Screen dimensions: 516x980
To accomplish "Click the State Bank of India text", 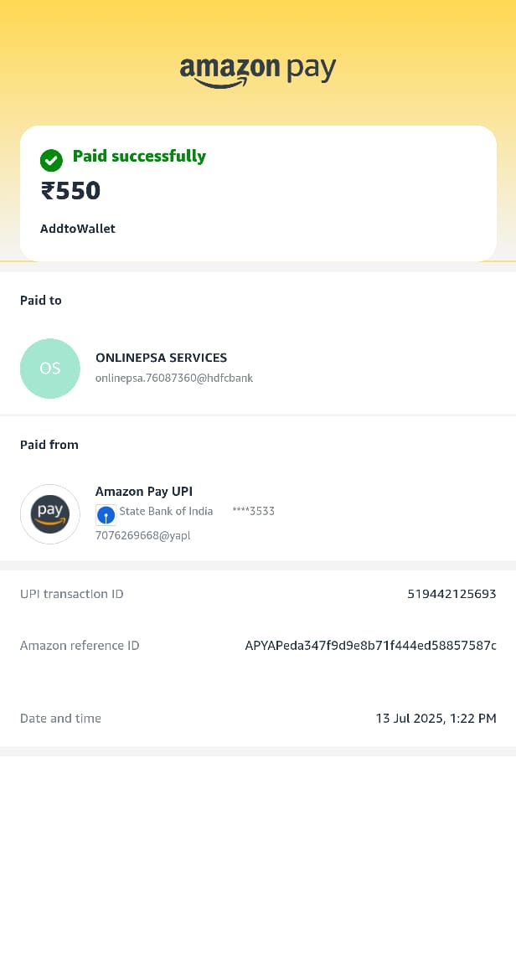I will pyautogui.click(x=166, y=511).
